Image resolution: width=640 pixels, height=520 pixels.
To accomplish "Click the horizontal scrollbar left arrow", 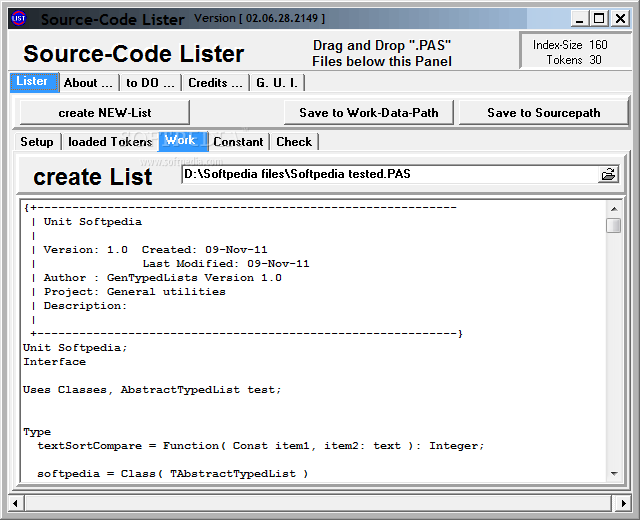I will tap(16, 503).
